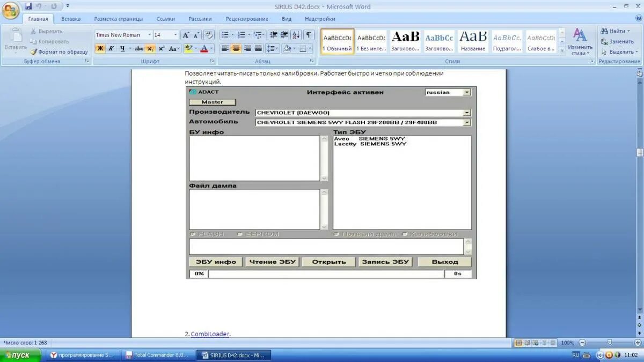Open the Office button menu
The height and width of the screenshot is (362, 644).
tap(11, 10)
